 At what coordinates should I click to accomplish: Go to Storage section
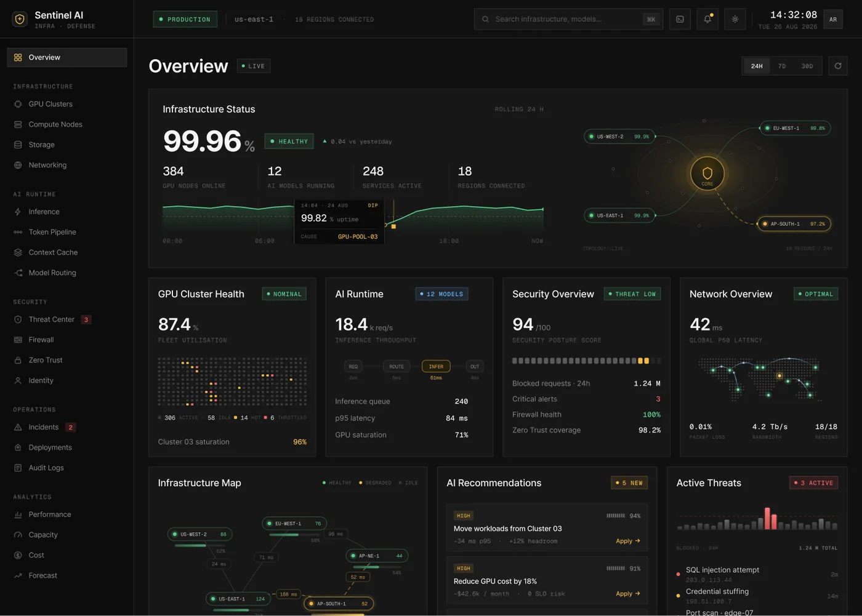click(66, 145)
